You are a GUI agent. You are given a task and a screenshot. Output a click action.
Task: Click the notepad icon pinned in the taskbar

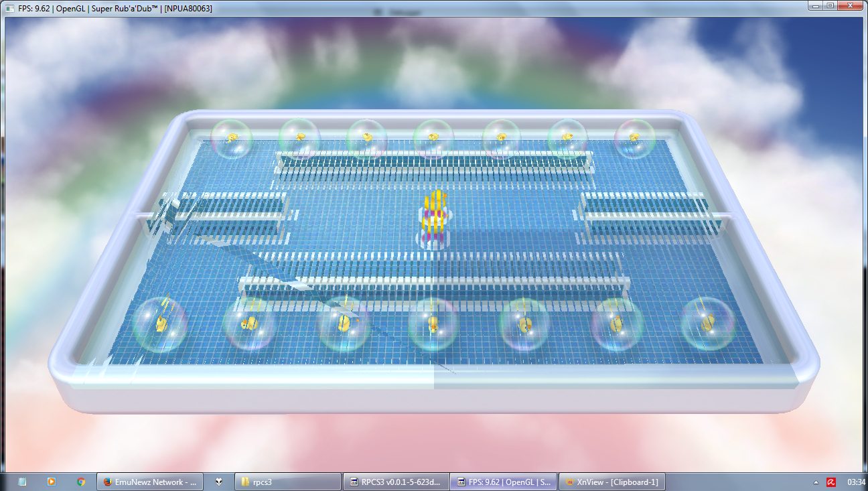[x=22, y=481]
